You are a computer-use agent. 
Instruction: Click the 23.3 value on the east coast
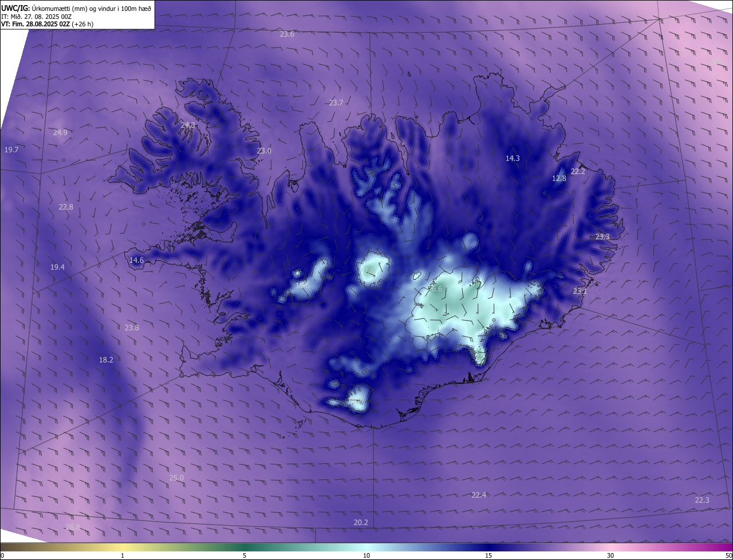click(602, 237)
